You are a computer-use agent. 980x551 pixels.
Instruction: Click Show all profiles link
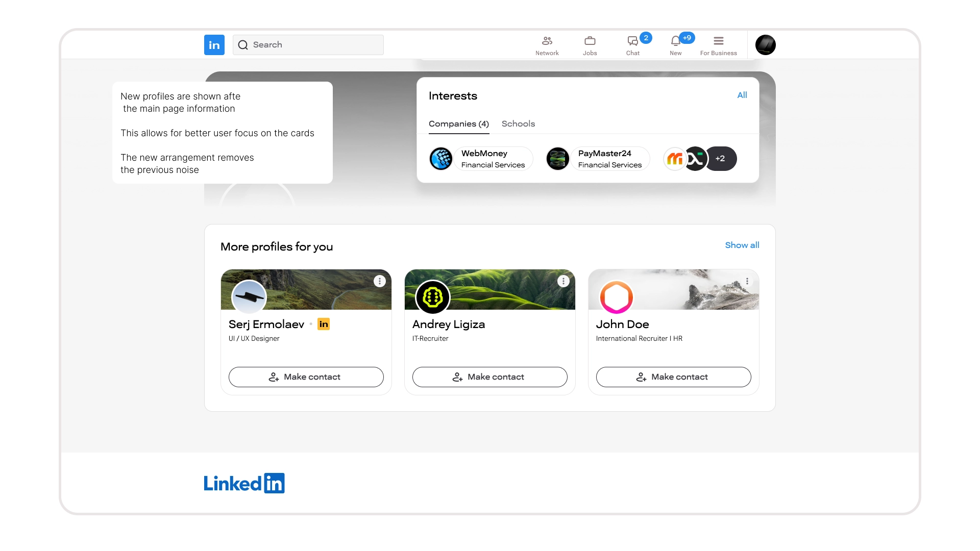742,245
